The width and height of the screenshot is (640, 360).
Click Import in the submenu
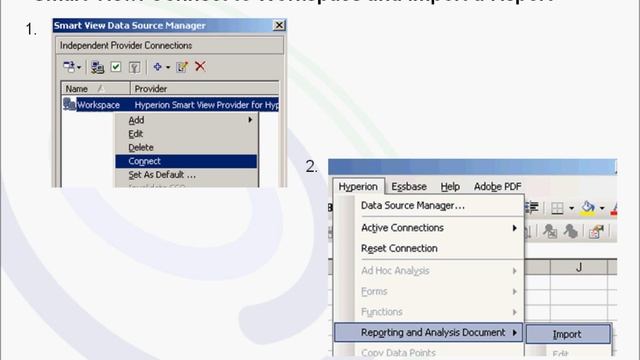point(568,334)
